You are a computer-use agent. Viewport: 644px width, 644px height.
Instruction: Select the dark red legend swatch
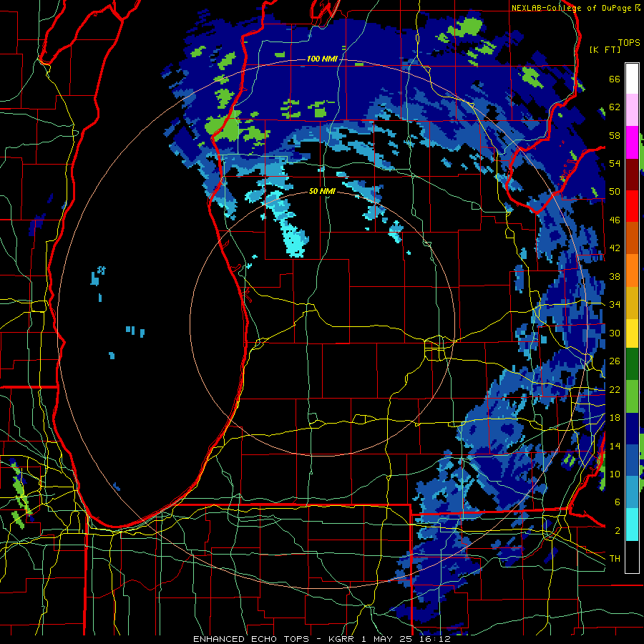click(632, 175)
